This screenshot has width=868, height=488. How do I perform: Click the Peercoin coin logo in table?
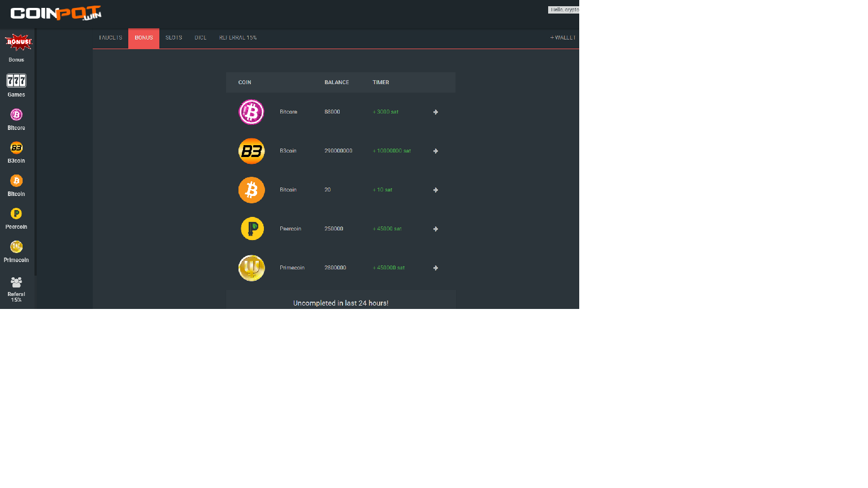pos(252,229)
